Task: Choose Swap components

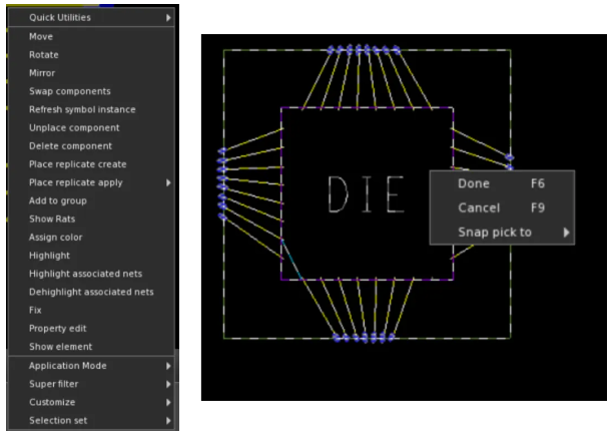Action: tap(91, 91)
